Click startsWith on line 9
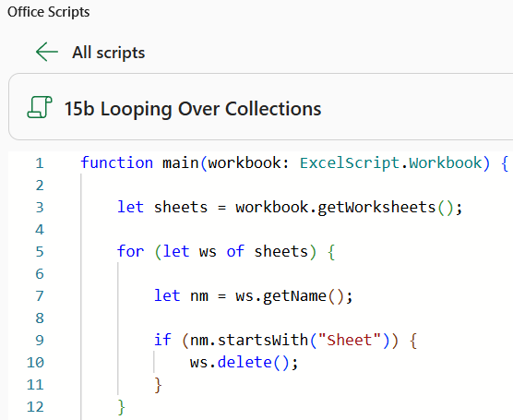This screenshot has width=513, height=420. (263, 340)
